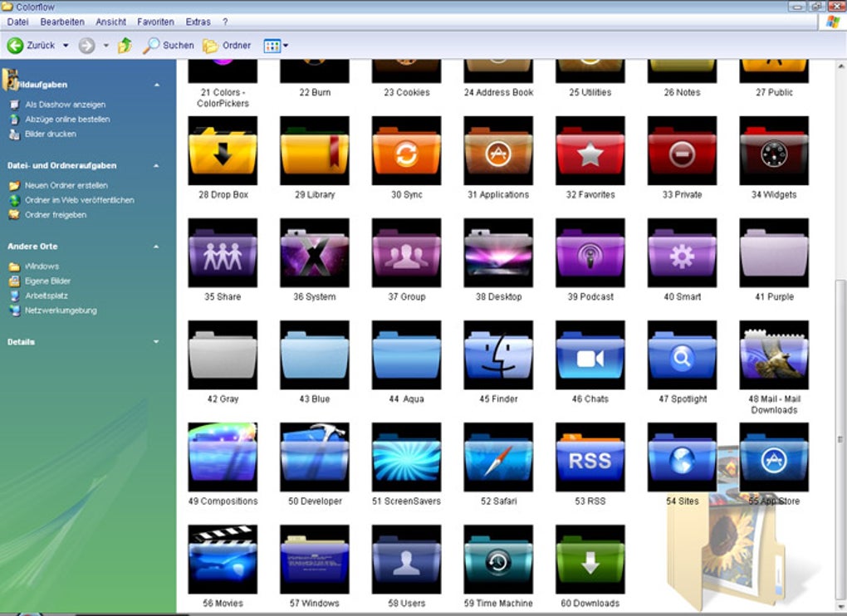847x616 pixels.
Task: Select the 42 Gray folder icon
Action: [x=223, y=354]
